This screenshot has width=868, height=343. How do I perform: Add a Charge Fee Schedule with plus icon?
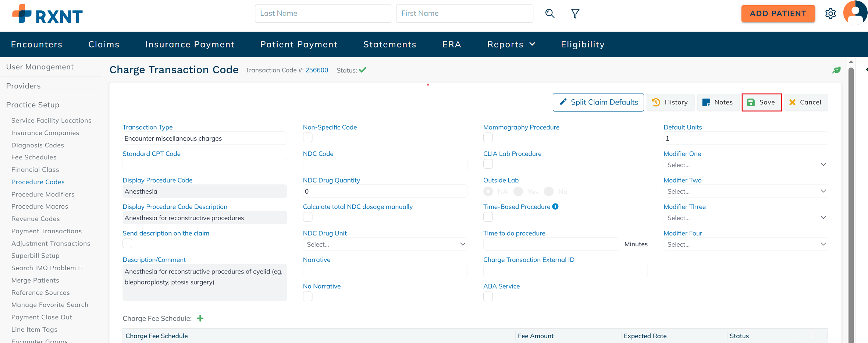[200, 318]
